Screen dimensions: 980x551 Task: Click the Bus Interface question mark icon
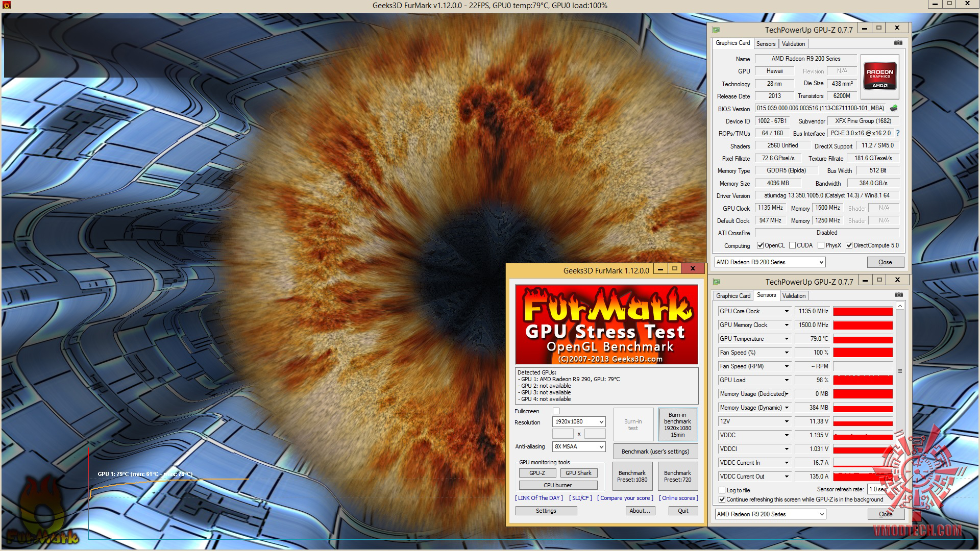tap(898, 133)
